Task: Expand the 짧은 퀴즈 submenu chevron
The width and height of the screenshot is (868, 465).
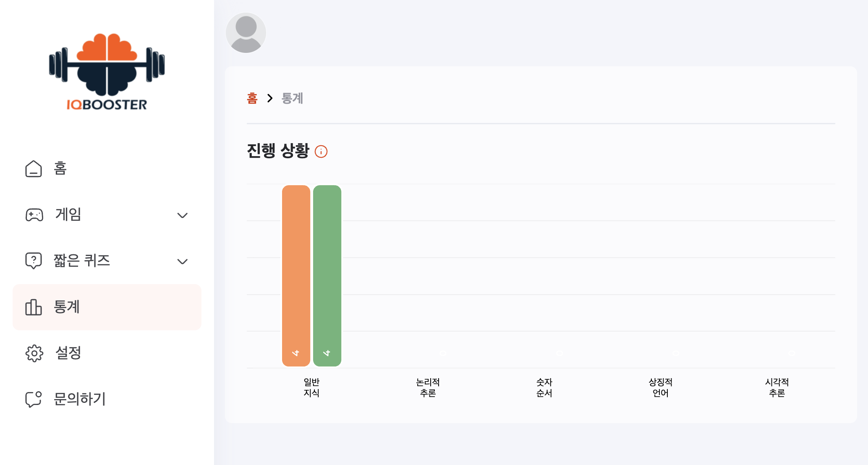Action: tap(182, 261)
